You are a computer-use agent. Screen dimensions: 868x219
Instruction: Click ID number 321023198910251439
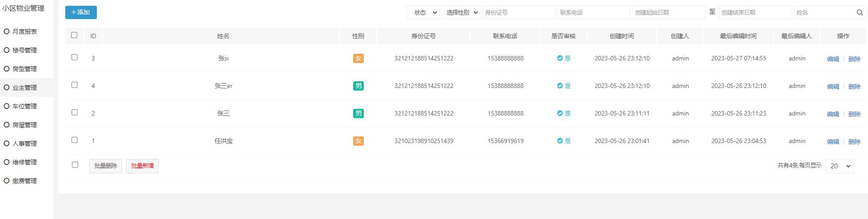[424, 141]
